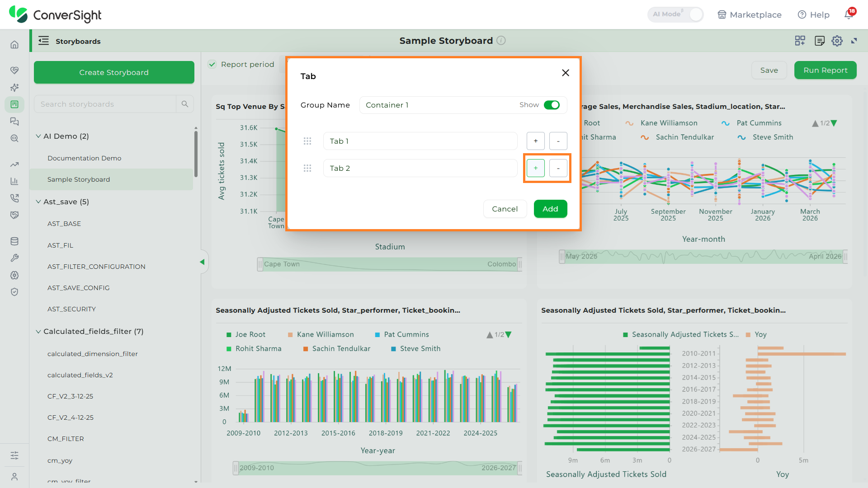868x488 pixels.
Task: Collapse the AI Demo (2) group
Action: tap(38, 136)
